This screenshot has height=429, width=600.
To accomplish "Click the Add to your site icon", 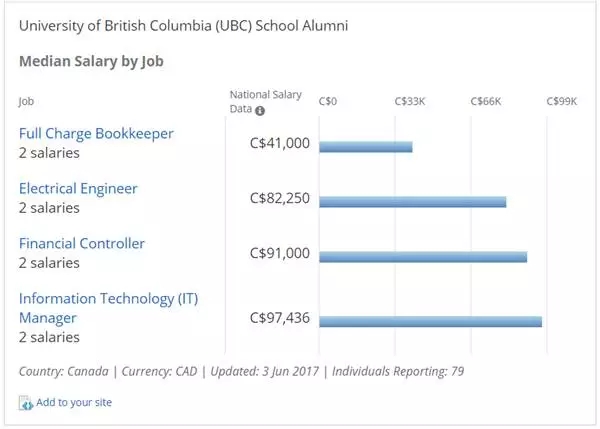I will [x=26, y=403].
